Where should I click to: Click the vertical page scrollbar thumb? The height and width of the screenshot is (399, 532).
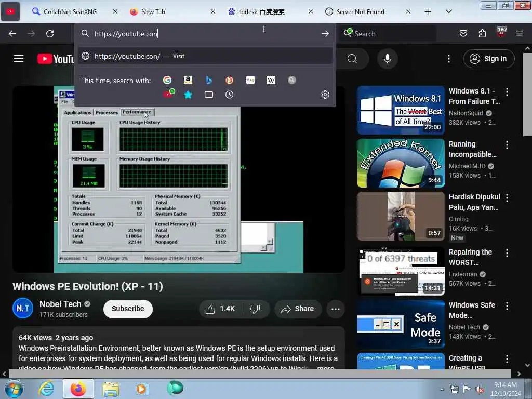tap(527, 95)
